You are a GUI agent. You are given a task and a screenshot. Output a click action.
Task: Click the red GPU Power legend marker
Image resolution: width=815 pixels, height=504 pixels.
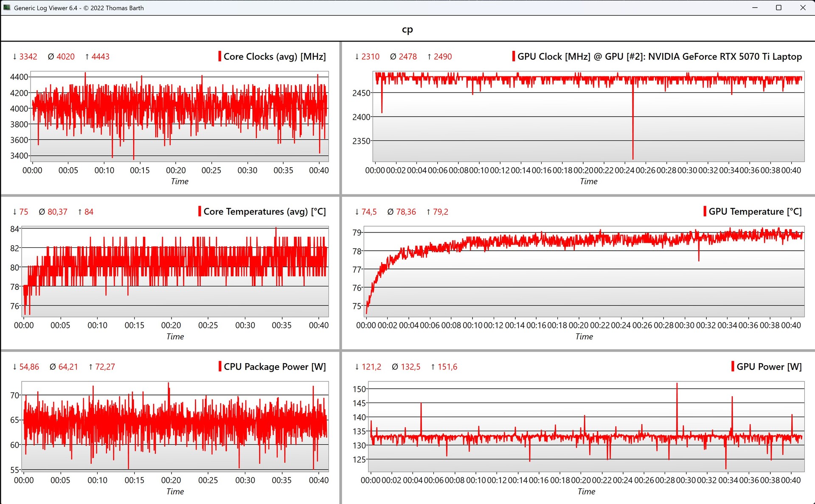click(x=733, y=367)
